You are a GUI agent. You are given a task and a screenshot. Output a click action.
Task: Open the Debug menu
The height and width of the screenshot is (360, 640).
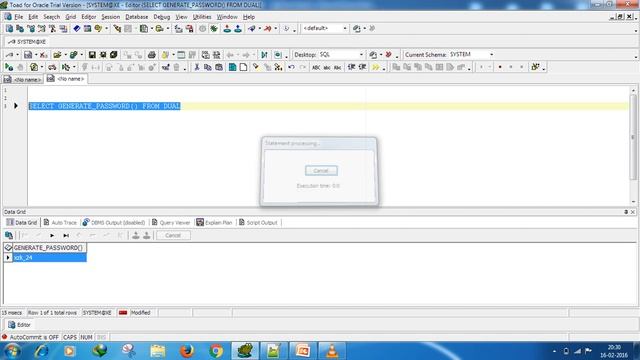pyautogui.click(x=162, y=17)
